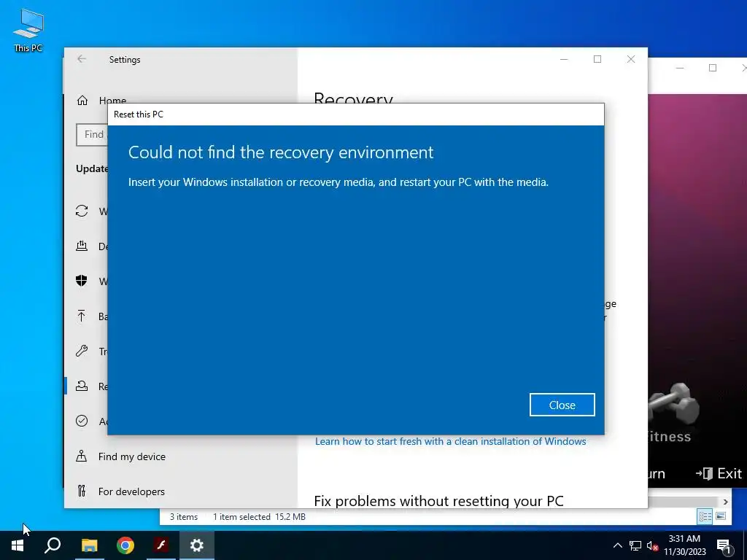Image resolution: width=747 pixels, height=560 pixels.
Task: Select Recovery icon in sidebar
Action: tap(82, 386)
